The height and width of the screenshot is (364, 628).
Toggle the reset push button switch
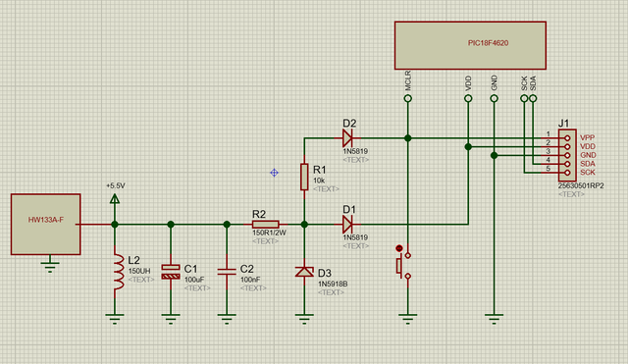[403, 266]
